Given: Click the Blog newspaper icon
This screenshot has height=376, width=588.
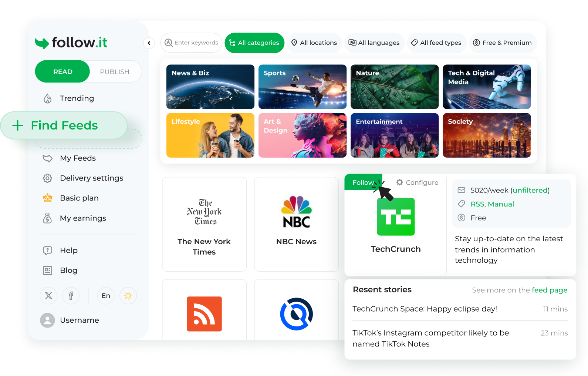Looking at the screenshot, I should pos(48,271).
